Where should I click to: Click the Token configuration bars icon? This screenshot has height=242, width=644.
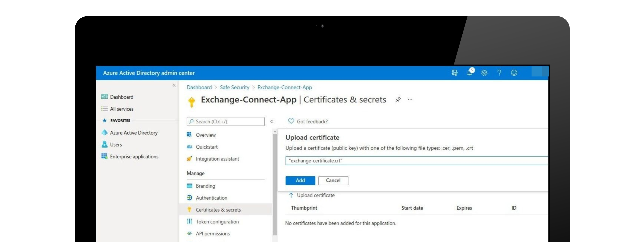coord(190,222)
